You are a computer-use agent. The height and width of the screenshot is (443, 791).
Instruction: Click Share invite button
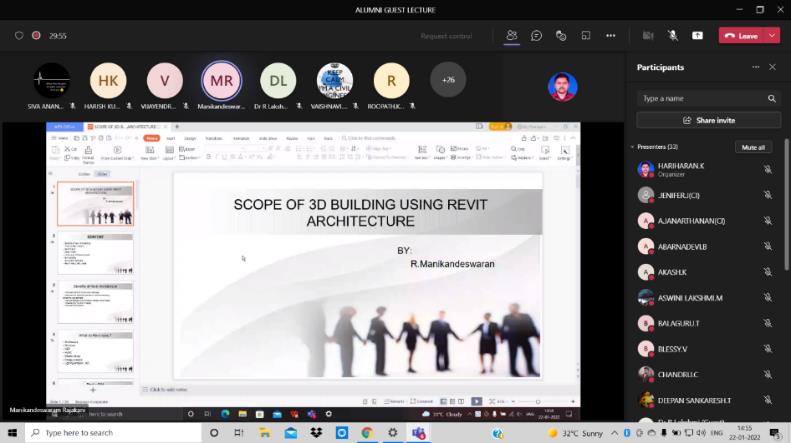[x=709, y=121]
